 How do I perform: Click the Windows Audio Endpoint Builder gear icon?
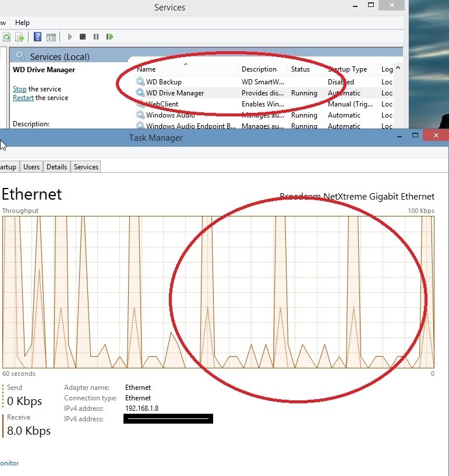140,125
